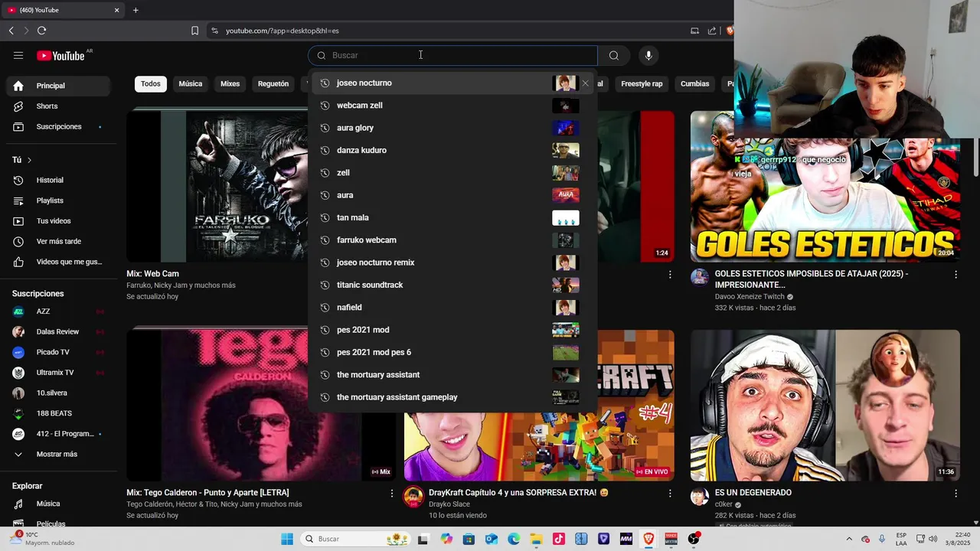Open Videos que me gustan list
Viewport: 980px width, 551px height.
tap(58, 262)
